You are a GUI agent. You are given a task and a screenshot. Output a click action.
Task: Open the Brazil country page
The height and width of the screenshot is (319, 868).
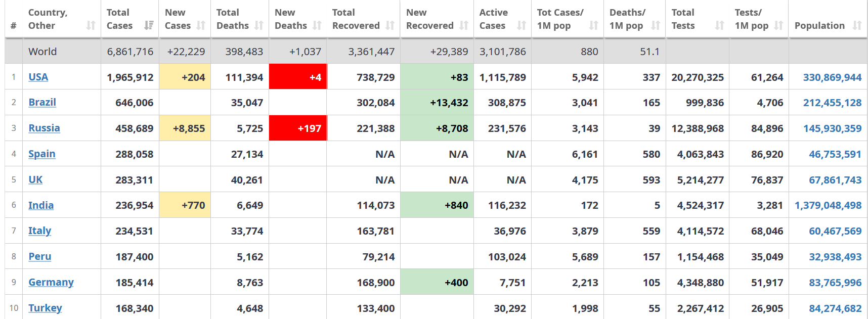click(42, 102)
